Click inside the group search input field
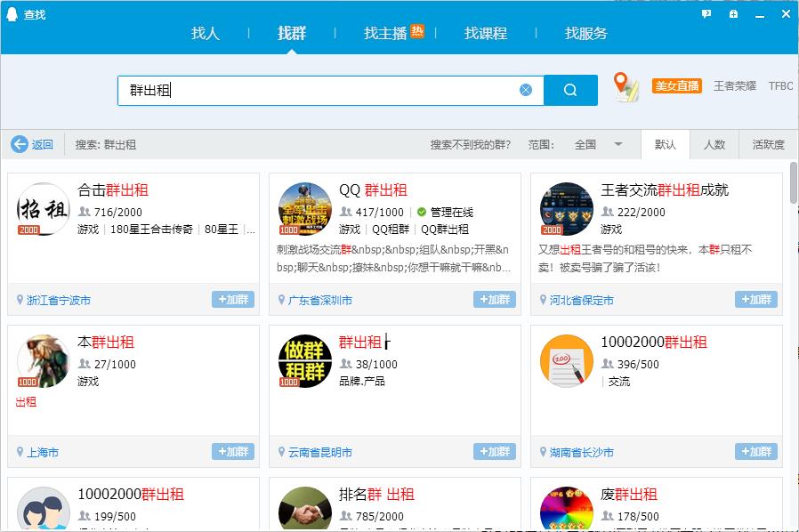This screenshot has height=532, width=799. pyautogui.click(x=311, y=90)
